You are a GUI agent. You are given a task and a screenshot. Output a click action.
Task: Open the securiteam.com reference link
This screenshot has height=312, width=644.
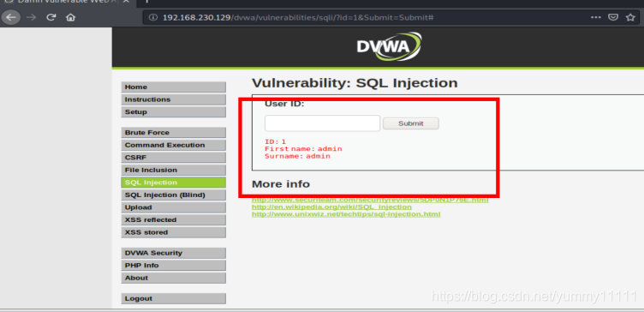tap(370, 201)
